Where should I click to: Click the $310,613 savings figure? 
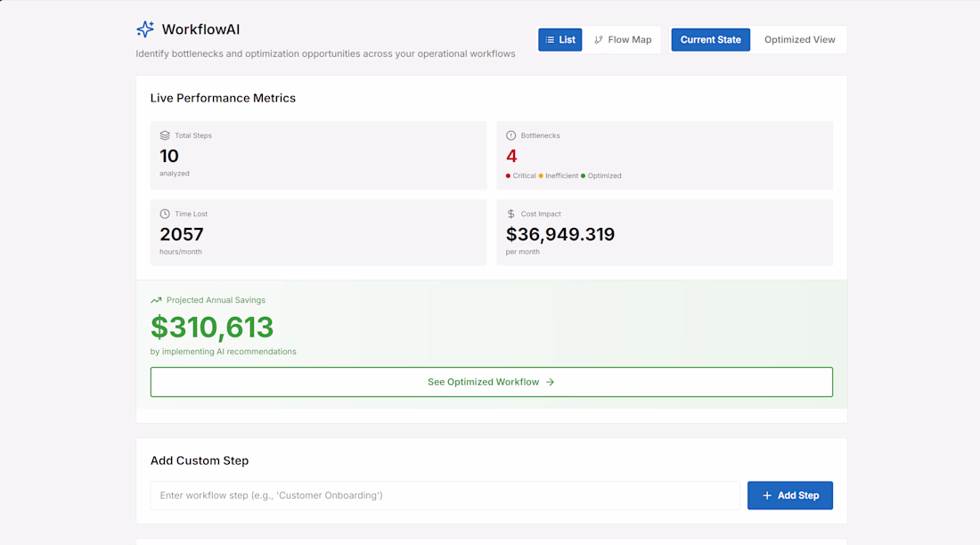tap(212, 327)
